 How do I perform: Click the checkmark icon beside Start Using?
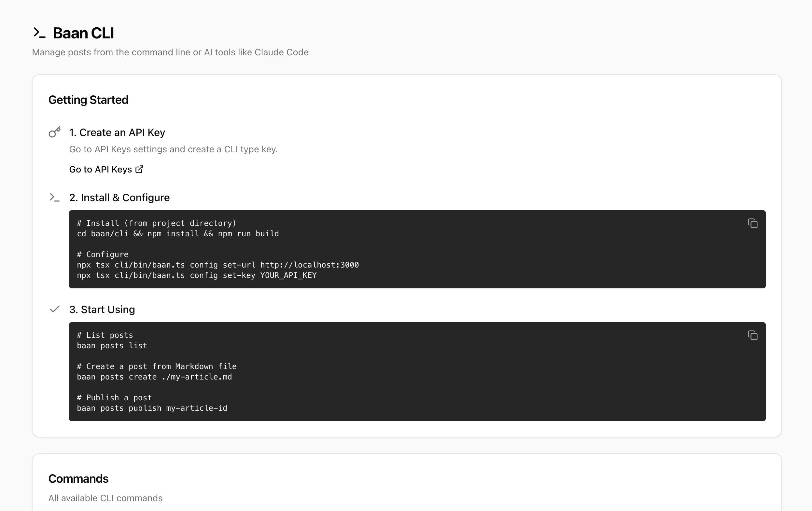[55, 309]
